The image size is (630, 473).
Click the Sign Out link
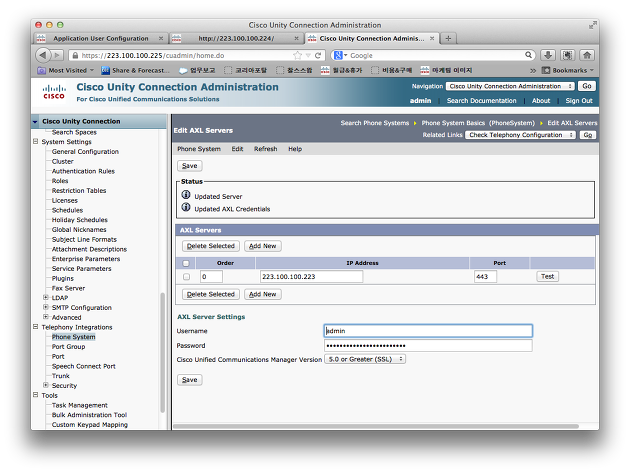(579, 101)
